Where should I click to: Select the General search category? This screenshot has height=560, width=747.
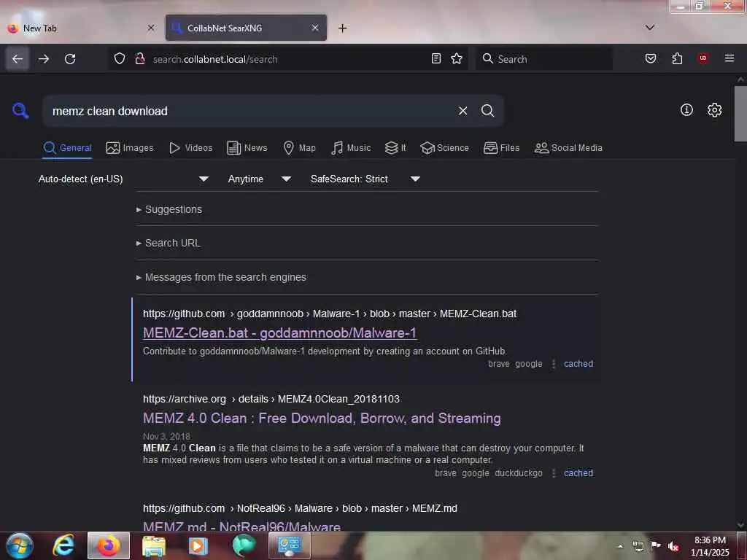[x=67, y=147]
